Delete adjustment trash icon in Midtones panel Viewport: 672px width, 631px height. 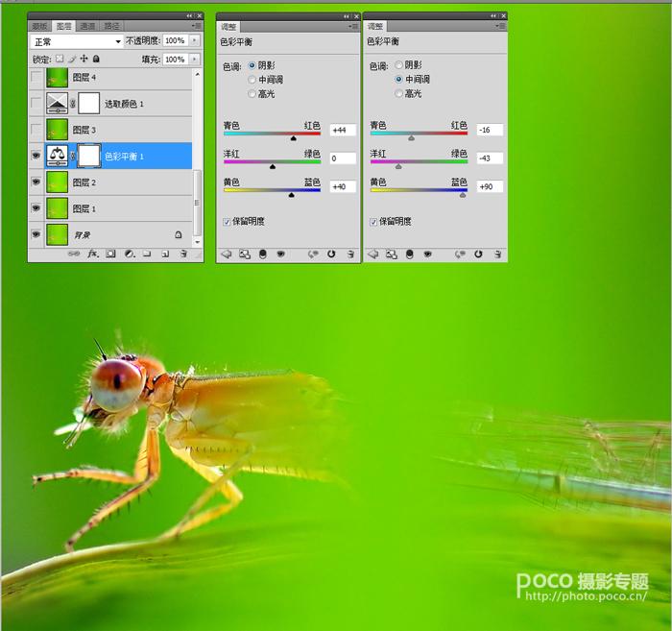click(x=497, y=255)
